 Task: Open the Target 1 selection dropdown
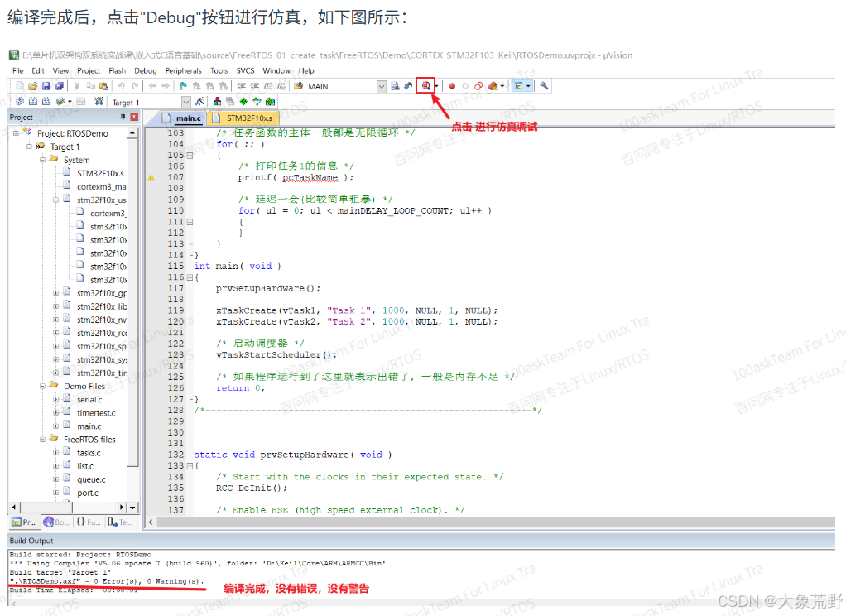point(185,101)
